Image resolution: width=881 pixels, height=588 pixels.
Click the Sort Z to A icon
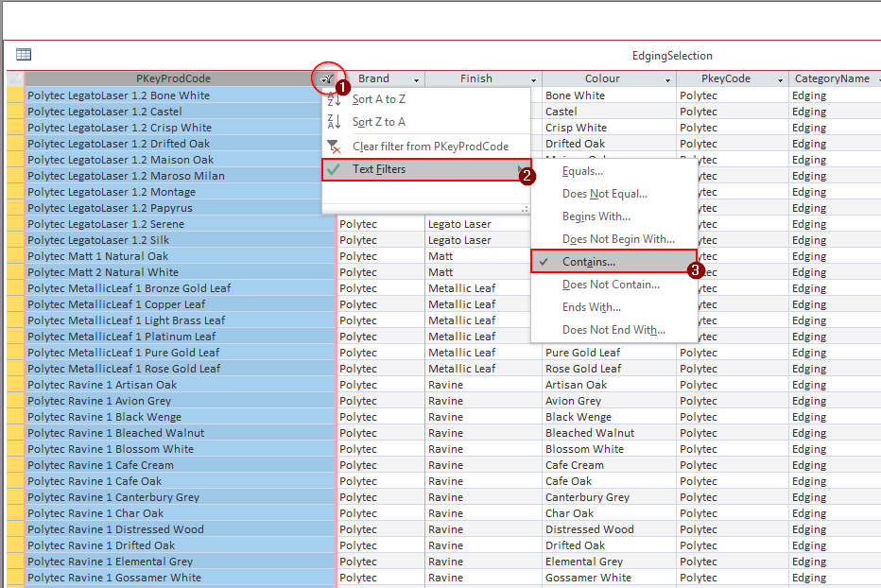(334, 121)
